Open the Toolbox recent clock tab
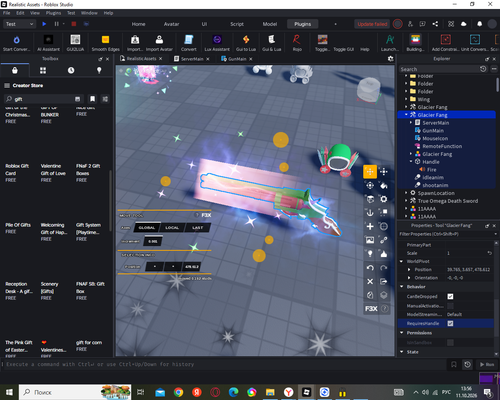500x400 pixels. 71,70
